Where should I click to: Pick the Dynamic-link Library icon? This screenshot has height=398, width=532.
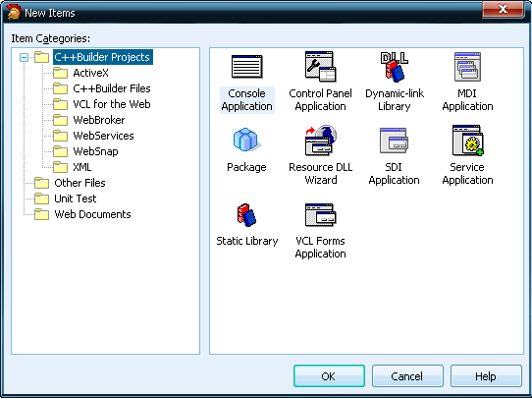coord(394,67)
